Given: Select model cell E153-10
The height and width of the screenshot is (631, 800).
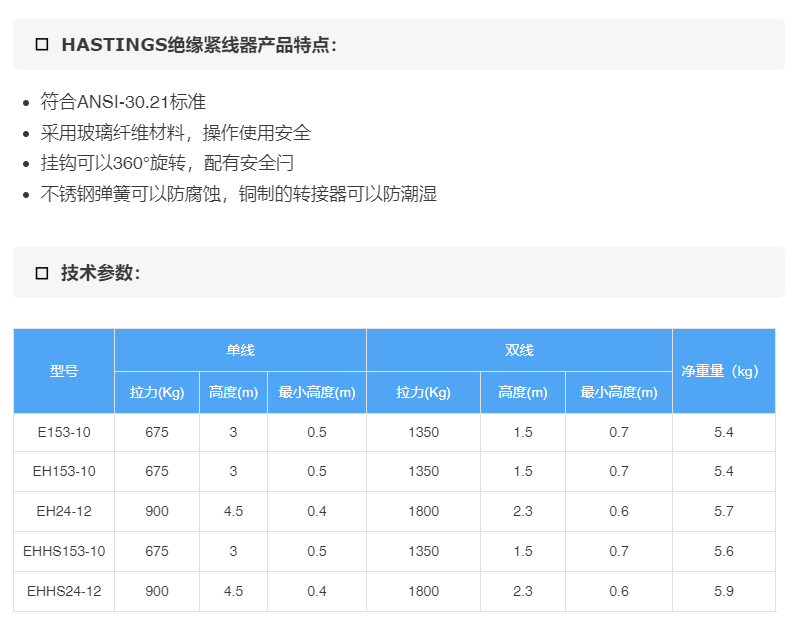Looking at the screenshot, I should (64, 433).
